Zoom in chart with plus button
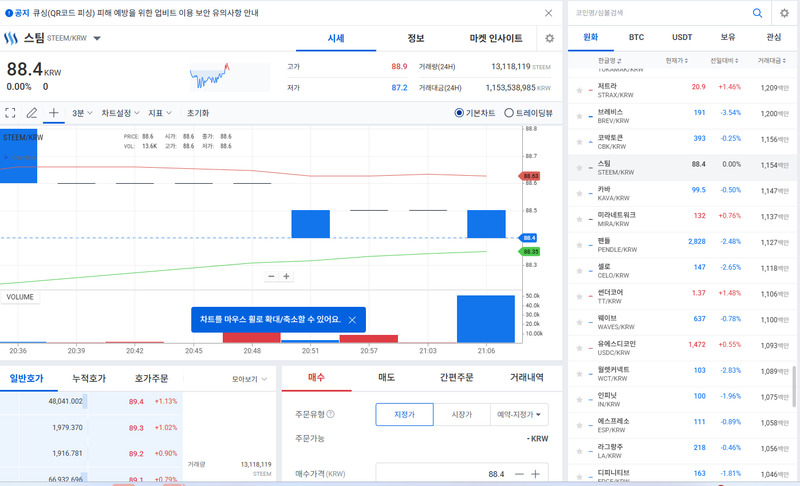The height and width of the screenshot is (486, 800). (x=286, y=276)
